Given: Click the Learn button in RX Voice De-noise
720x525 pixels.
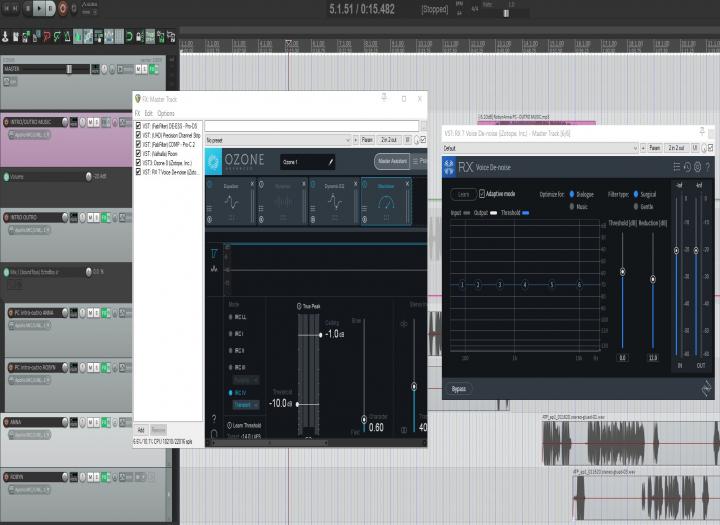Looking at the screenshot, I should coord(463,194).
